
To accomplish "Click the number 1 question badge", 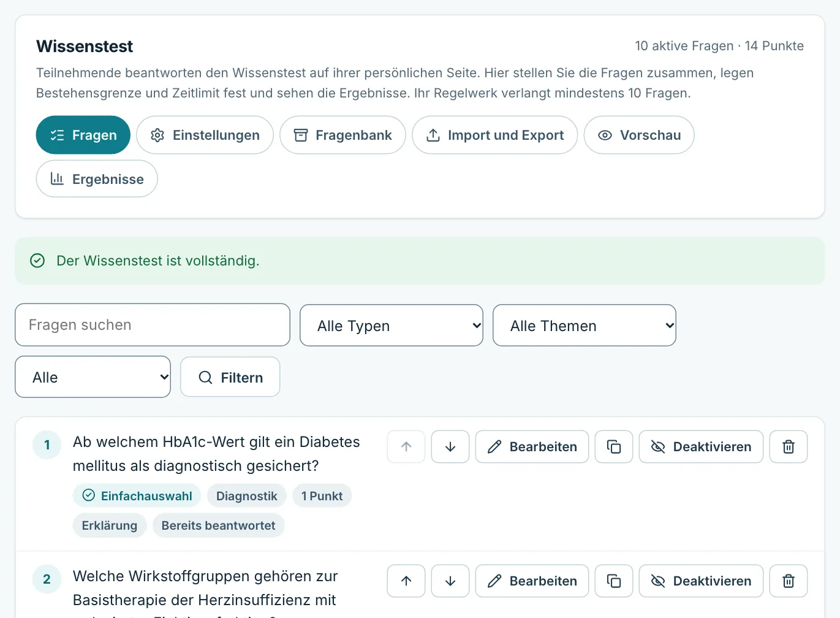I will pyautogui.click(x=47, y=445).
